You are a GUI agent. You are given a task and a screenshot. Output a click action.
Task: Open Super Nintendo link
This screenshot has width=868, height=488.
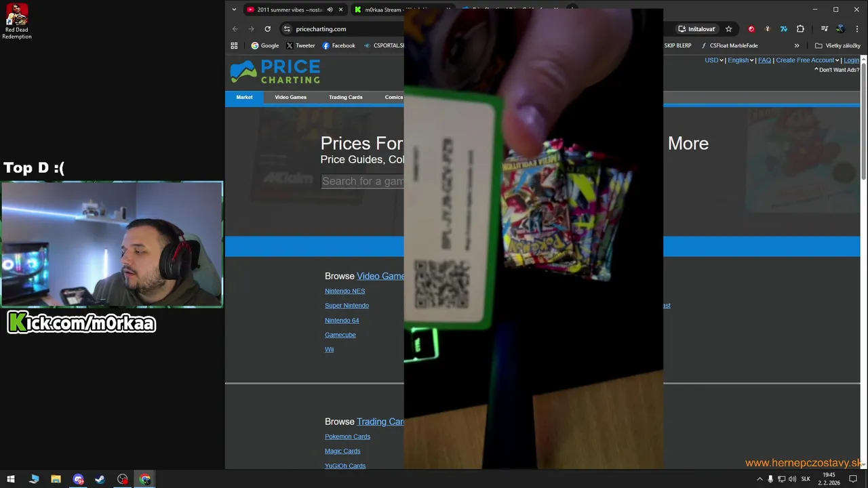347,306
